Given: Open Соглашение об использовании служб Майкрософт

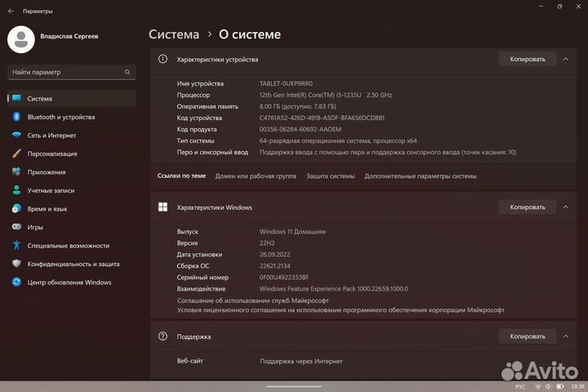Looking at the screenshot, I should tap(252, 301).
